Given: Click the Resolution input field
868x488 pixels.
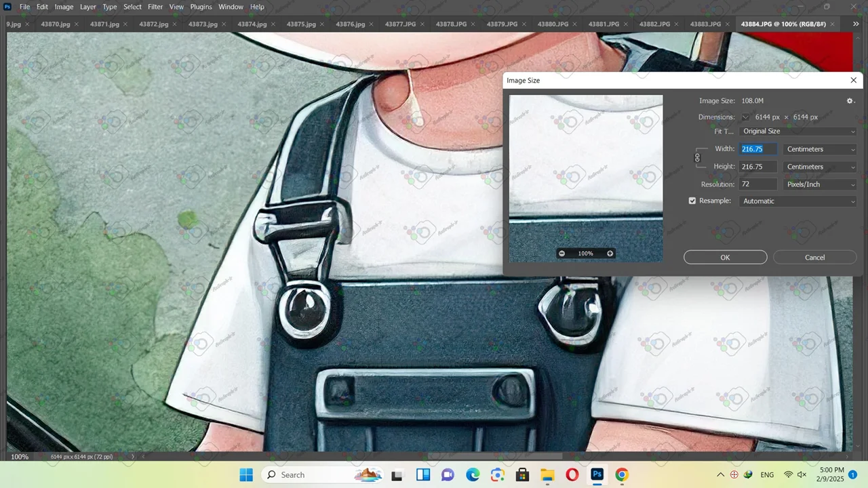Looking at the screenshot, I should [757, 184].
